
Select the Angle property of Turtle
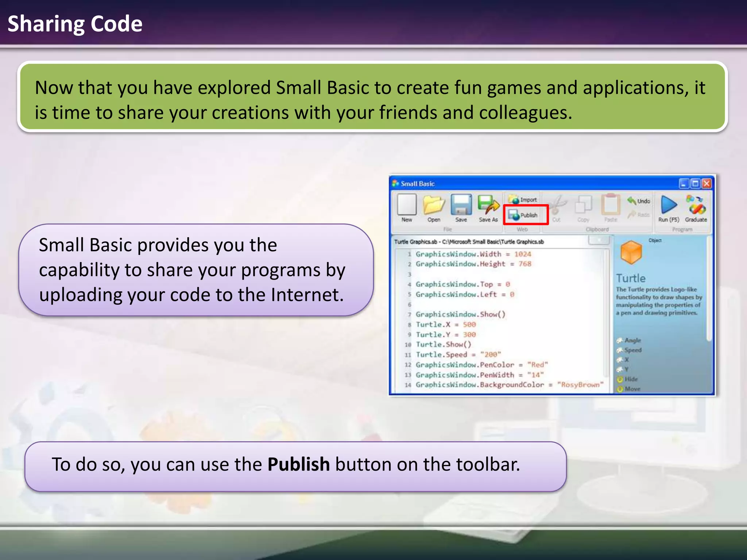[629, 340]
